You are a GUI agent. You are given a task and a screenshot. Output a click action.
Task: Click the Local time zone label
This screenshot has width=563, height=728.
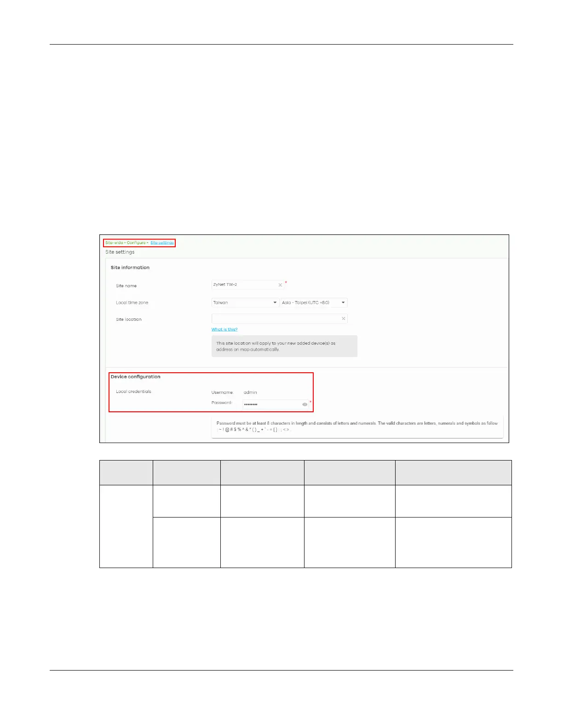(x=132, y=302)
